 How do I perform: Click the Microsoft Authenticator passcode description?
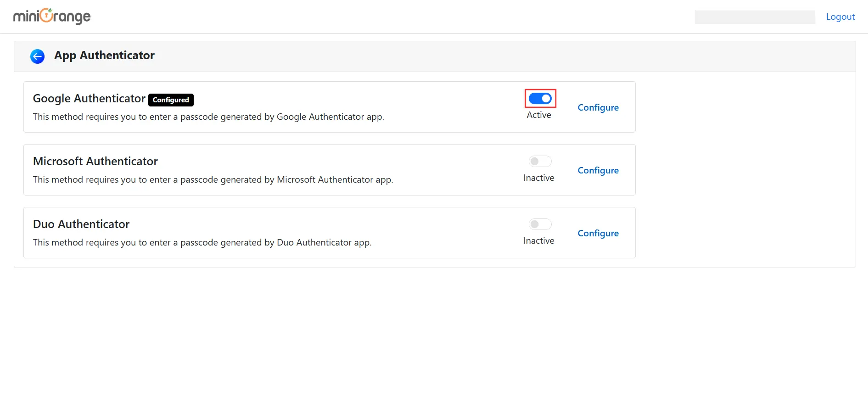pyautogui.click(x=213, y=179)
